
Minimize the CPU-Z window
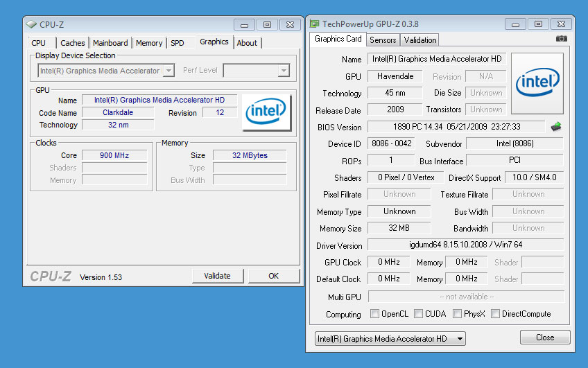245,25
